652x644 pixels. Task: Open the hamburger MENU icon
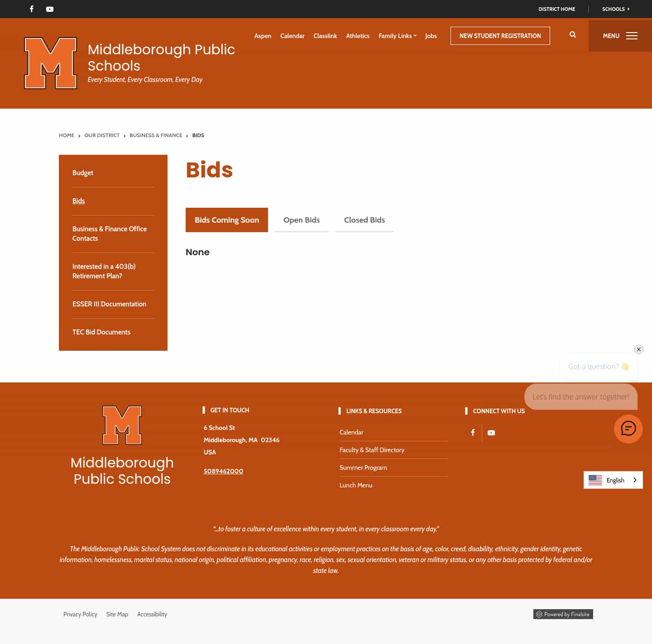pos(632,36)
